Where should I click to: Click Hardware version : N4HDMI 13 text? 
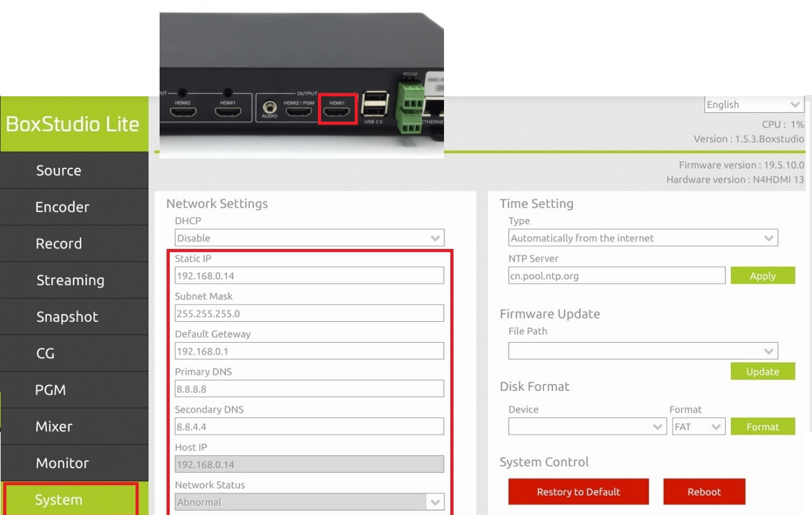[x=735, y=179]
